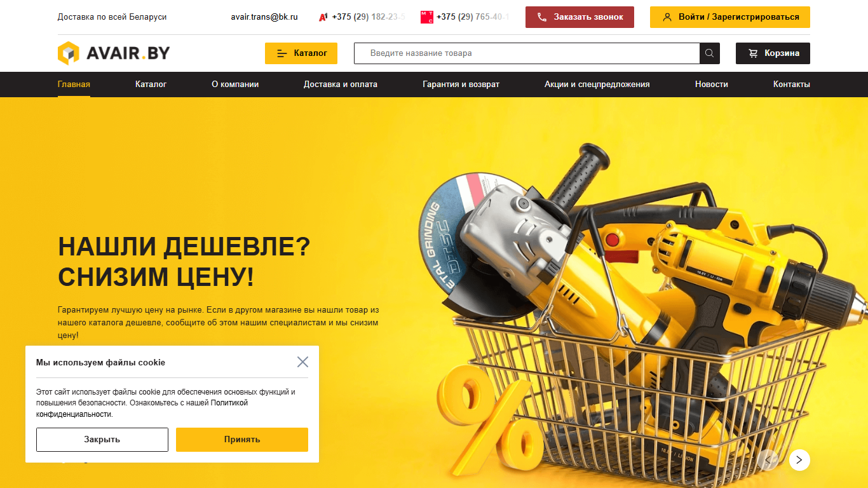
Task: View Акции и спецпредложения page
Action: click(x=597, y=85)
